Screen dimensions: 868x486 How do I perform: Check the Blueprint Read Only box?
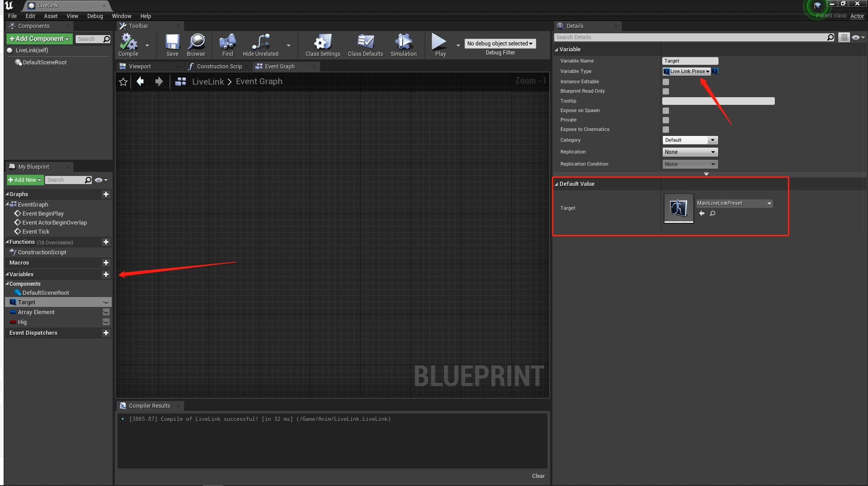(x=666, y=91)
